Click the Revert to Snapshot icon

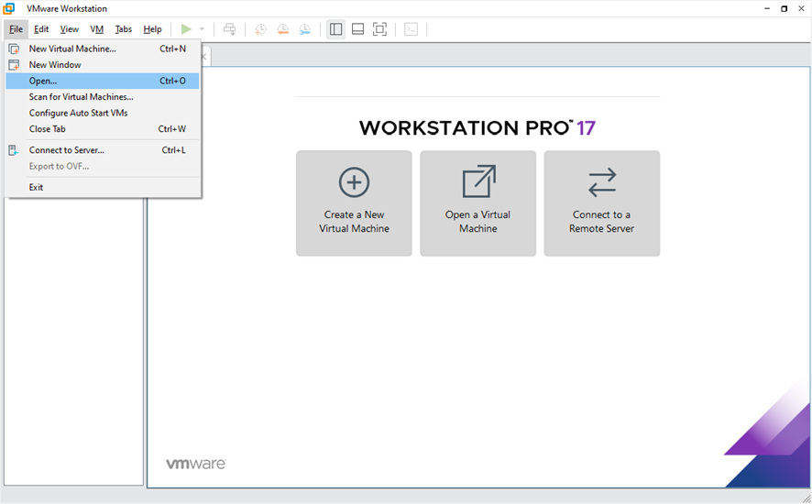(281, 29)
